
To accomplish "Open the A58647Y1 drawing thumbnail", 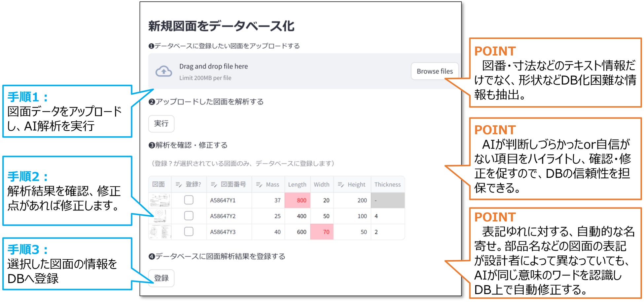I will point(160,200).
